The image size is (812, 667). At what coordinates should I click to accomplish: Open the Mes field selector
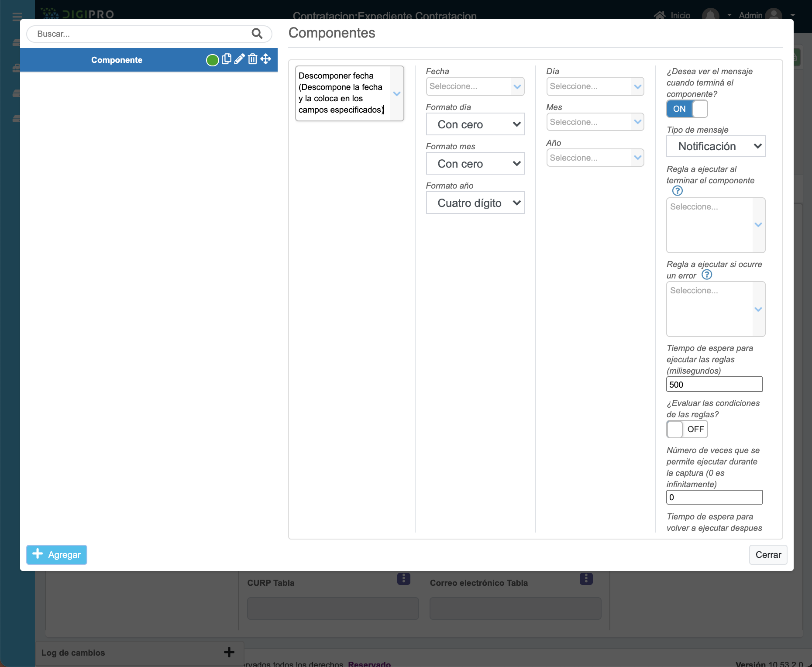click(x=595, y=122)
